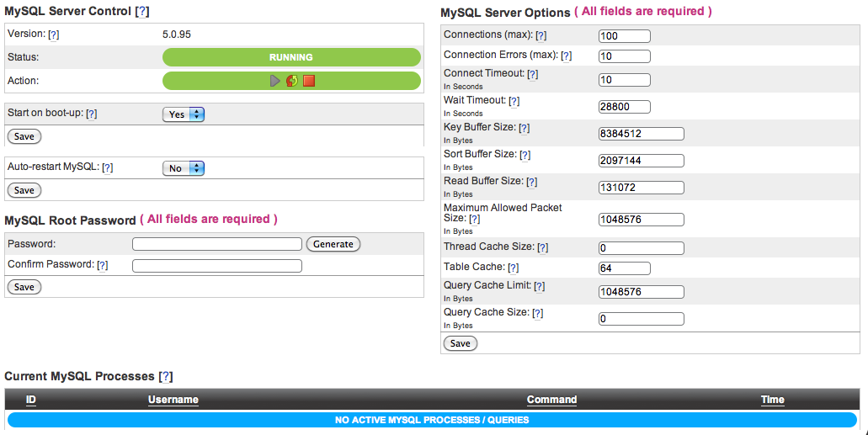868x435 pixels.
Task: Click the Connect Timeout field
Action: click(625, 80)
